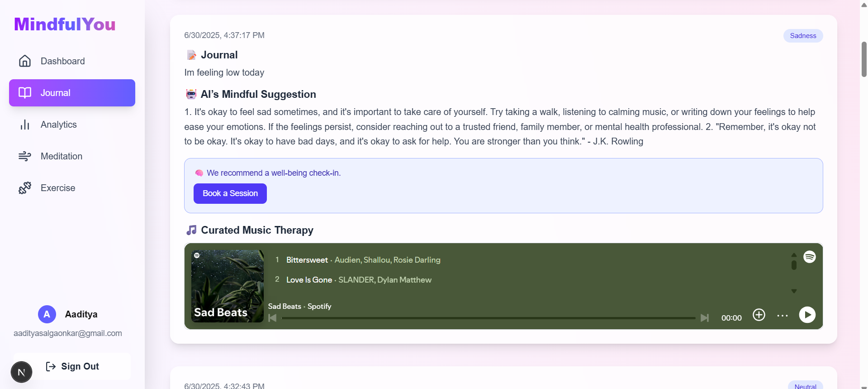Click the notepad icon beside Journal heading

click(x=191, y=55)
